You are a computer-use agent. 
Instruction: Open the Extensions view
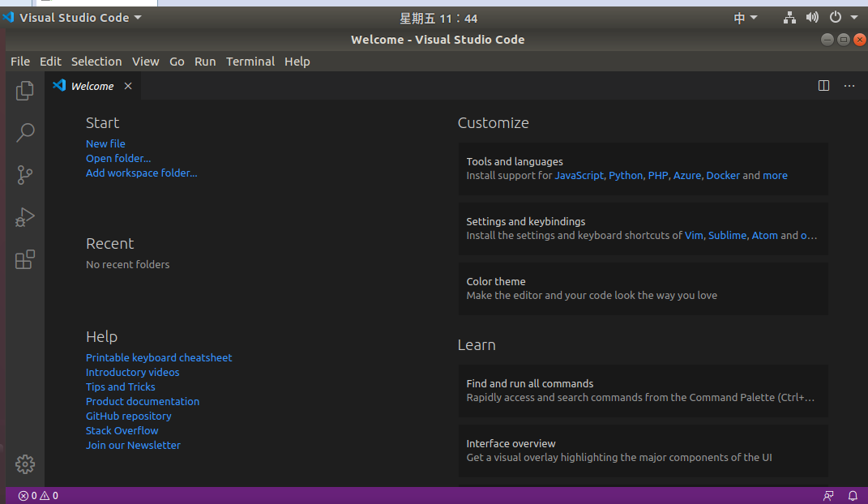25,259
